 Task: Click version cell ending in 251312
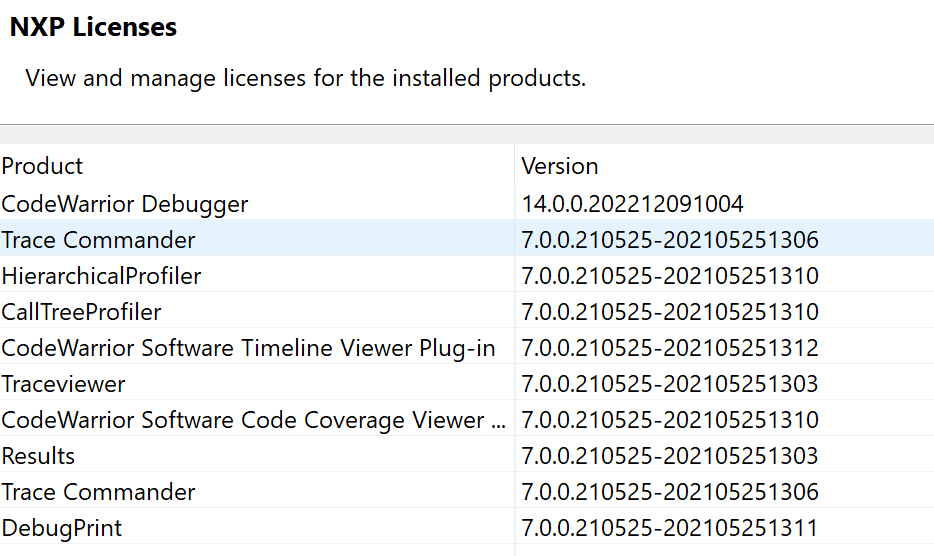(x=670, y=348)
